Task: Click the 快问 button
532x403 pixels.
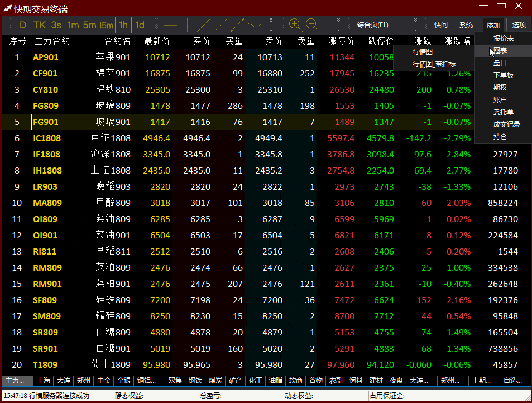Action: 441,25
